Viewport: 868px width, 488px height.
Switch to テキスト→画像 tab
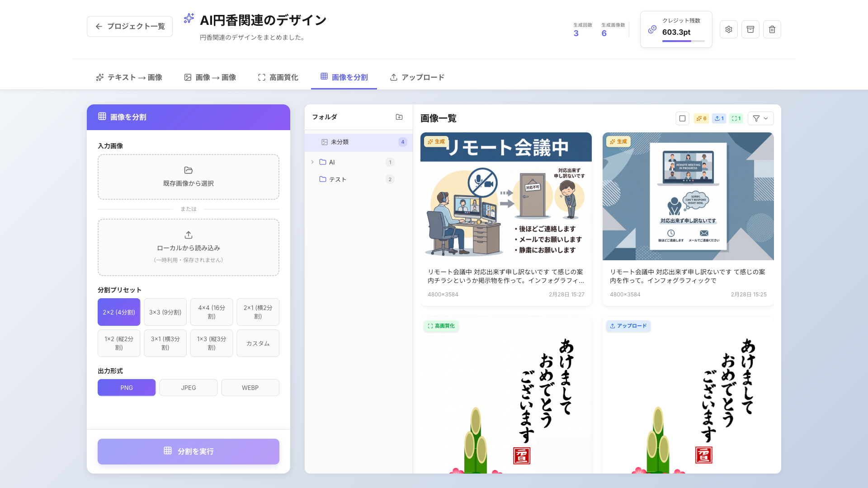(129, 77)
